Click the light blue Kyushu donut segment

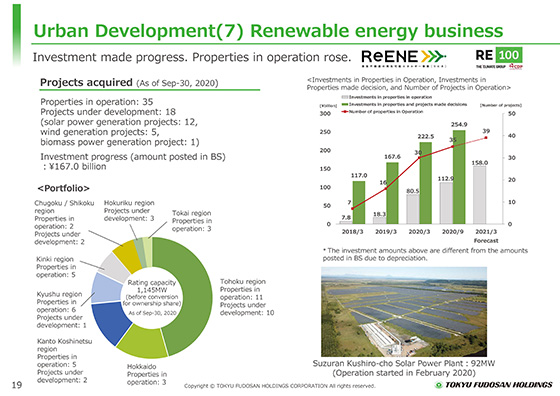(x=106, y=289)
